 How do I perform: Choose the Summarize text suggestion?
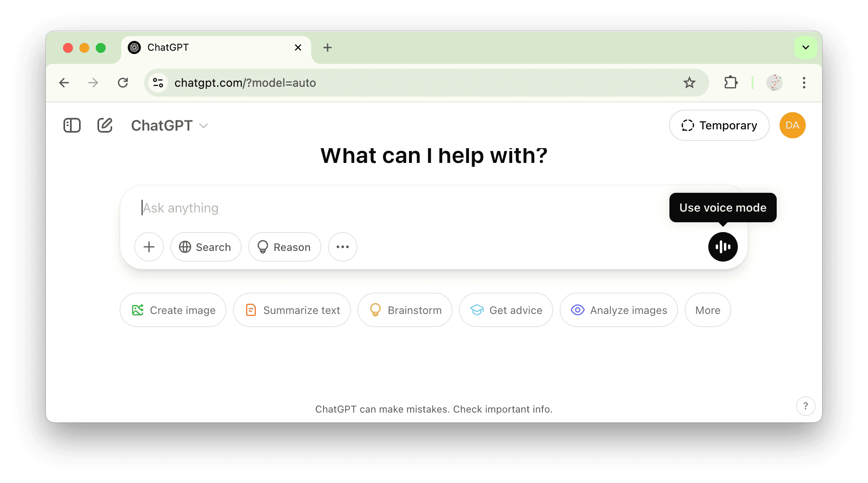pos(292,310)
